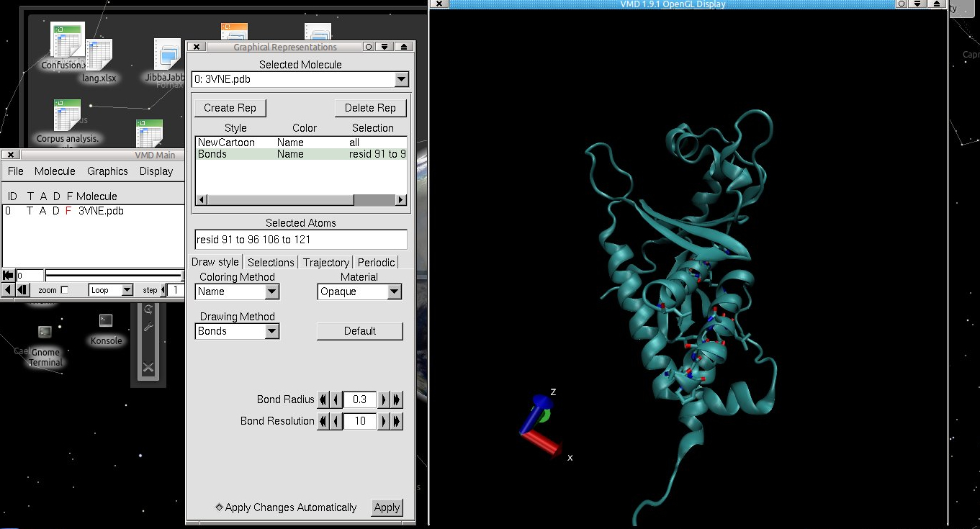Select the NewCartoon representation row
980x529 pixels.
click(x=301, y=143)
